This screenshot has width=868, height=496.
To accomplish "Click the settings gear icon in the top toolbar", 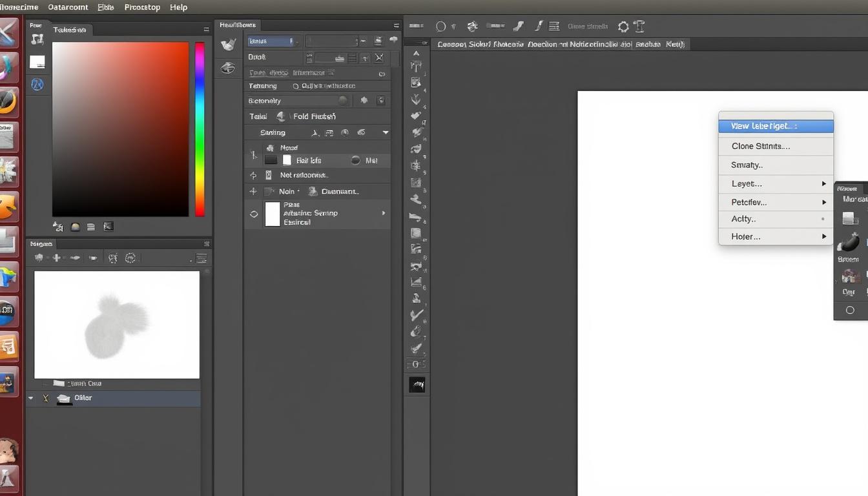I will (x=622, y=26).
